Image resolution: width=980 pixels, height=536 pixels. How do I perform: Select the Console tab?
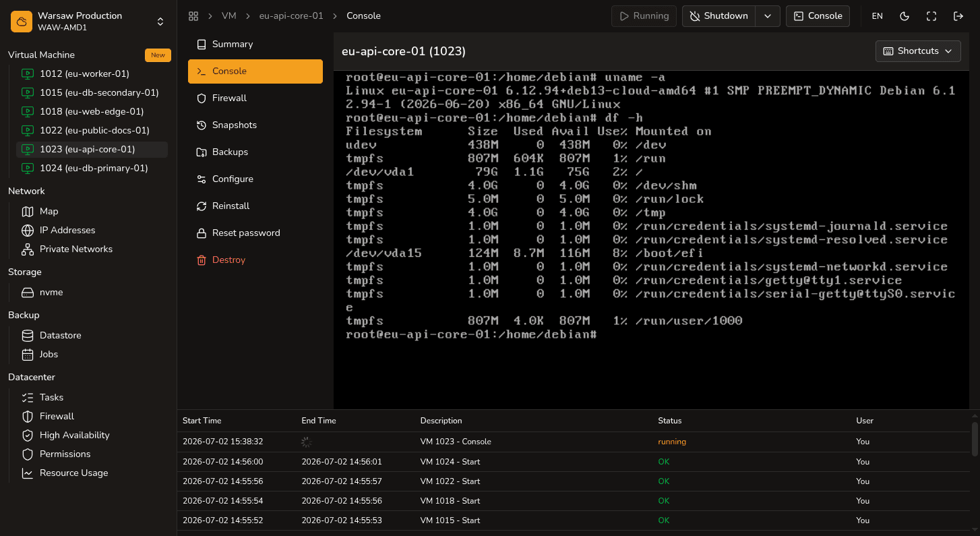pyautogui.click(x=255, y=71)
